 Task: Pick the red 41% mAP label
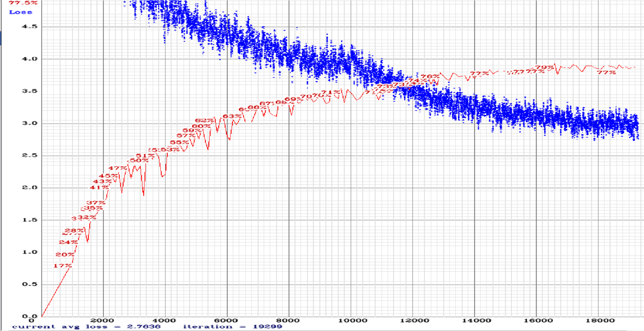coord(99,187)
